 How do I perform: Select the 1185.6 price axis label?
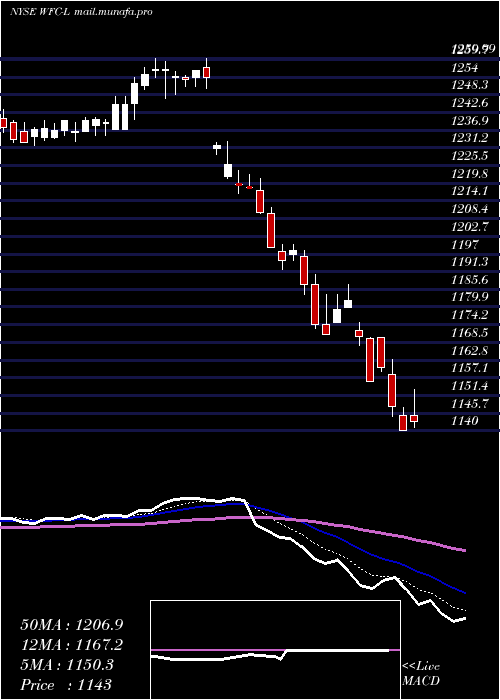[x=469, y=279]
